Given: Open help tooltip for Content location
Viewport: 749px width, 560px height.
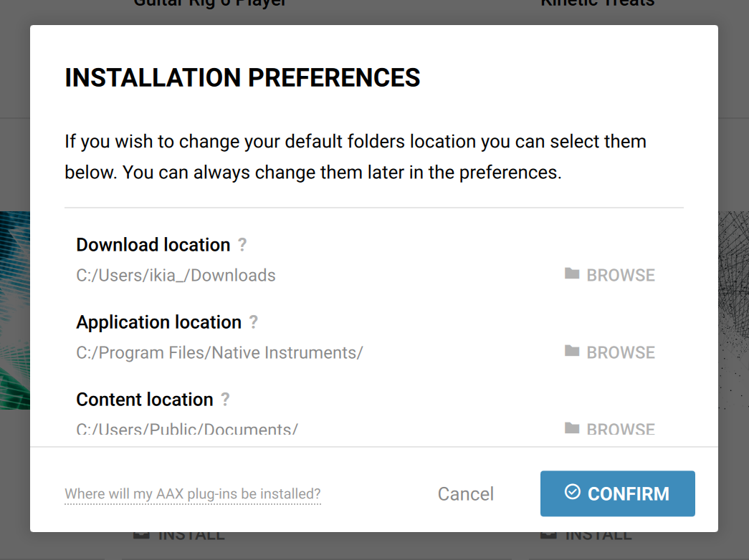Looking at the screenshot, I should (226, 400).
